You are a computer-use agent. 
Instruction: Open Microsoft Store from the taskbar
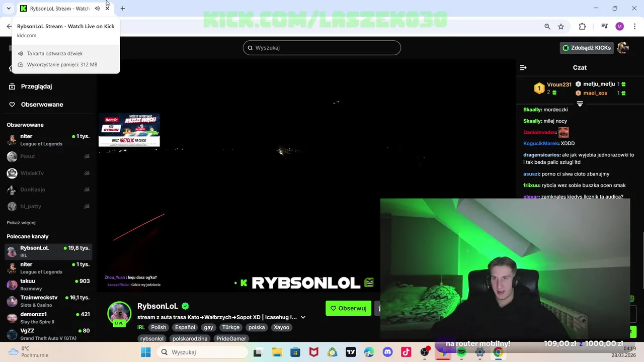(x=295, y=352)
